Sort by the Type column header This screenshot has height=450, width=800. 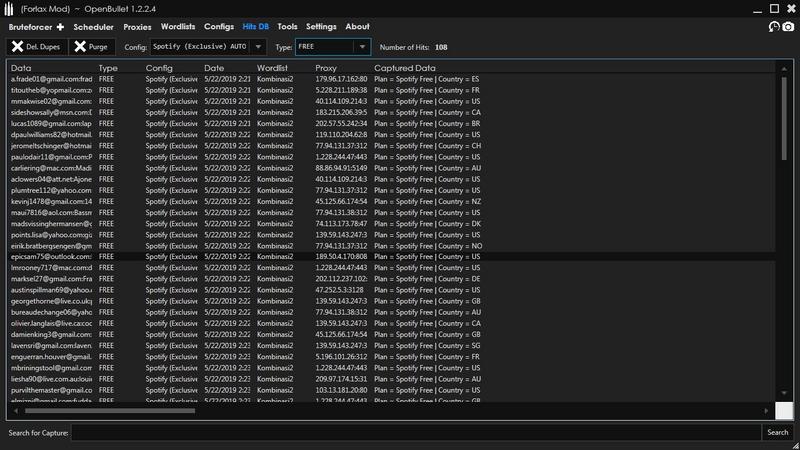[x=108, y=68]
